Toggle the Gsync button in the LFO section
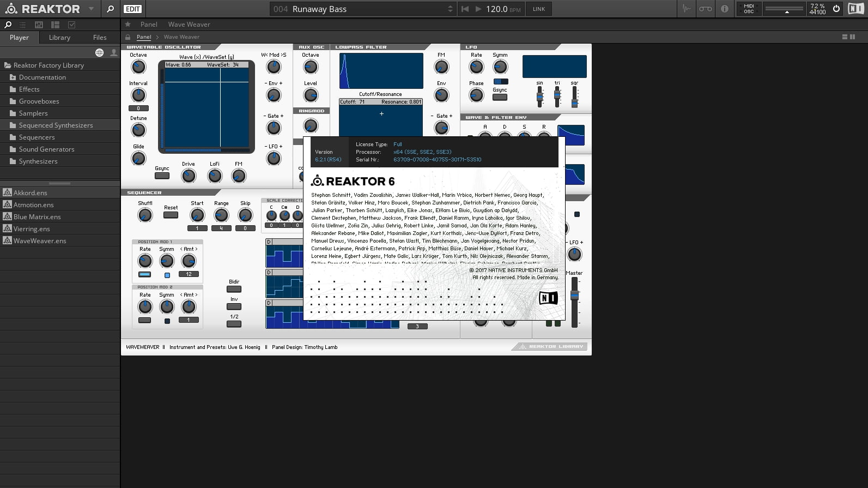 [x=500, y=97]
